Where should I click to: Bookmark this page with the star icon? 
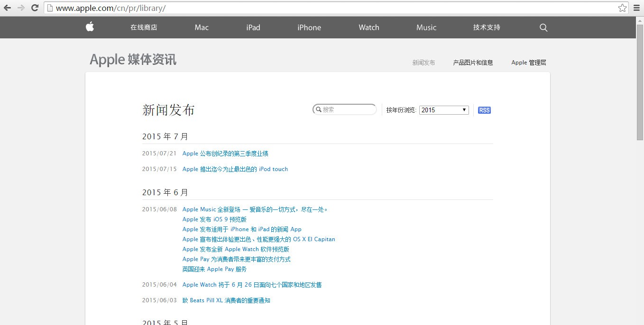pos(622,8)
